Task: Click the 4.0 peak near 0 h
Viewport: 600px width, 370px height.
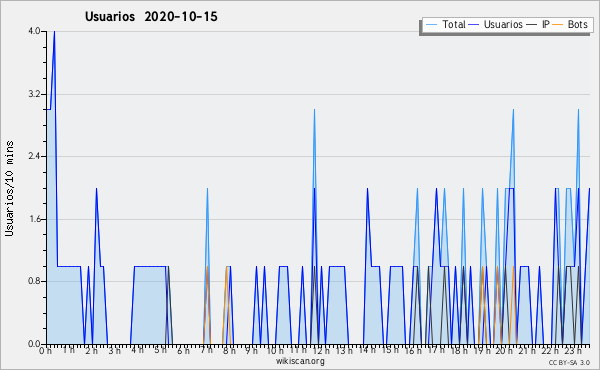Action: click(x=54, y=32)
